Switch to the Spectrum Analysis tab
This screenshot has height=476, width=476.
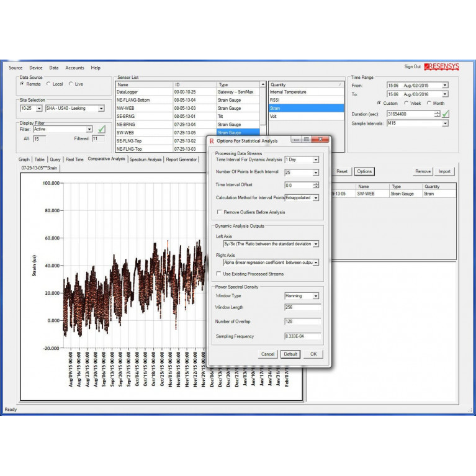click(146, 159)
